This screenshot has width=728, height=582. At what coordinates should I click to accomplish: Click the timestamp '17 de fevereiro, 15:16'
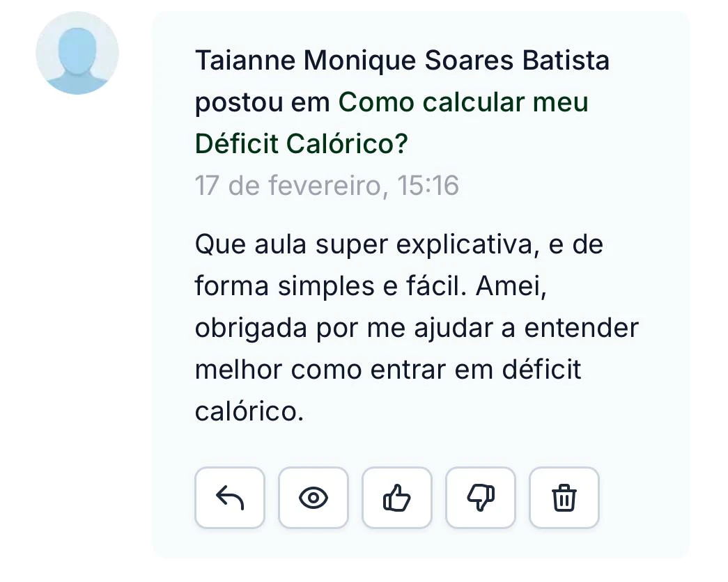pyautogui.click(x=327, y=186)
